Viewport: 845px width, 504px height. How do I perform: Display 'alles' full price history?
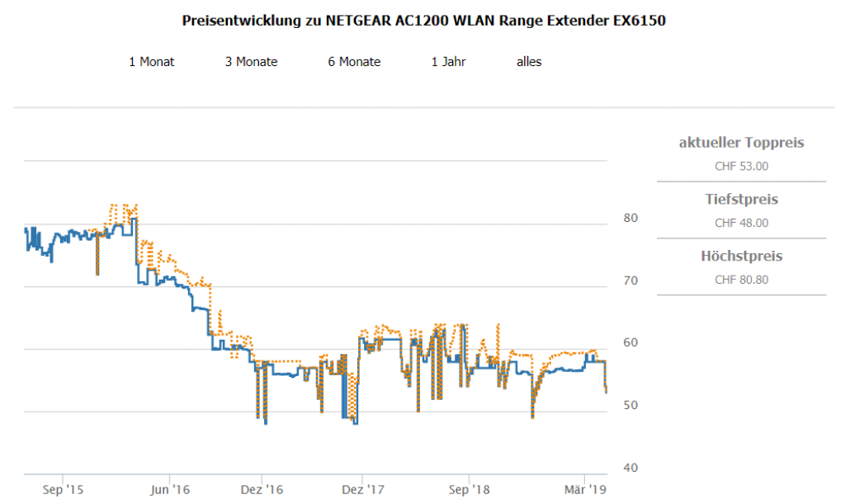click(529, 62)
